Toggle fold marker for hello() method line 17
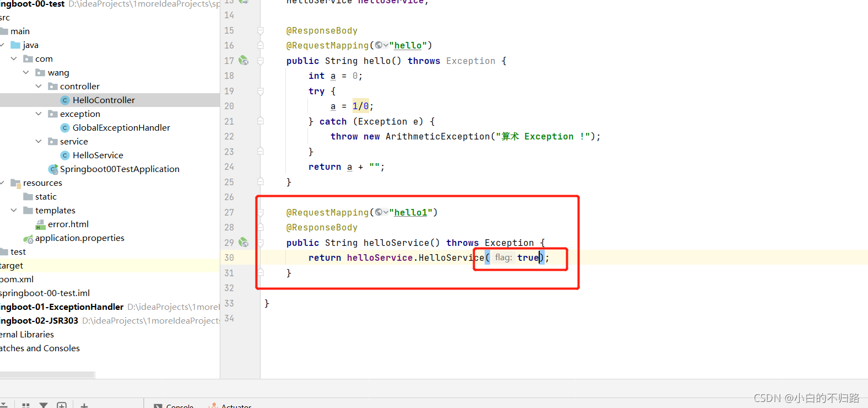 tap(261, 61)
